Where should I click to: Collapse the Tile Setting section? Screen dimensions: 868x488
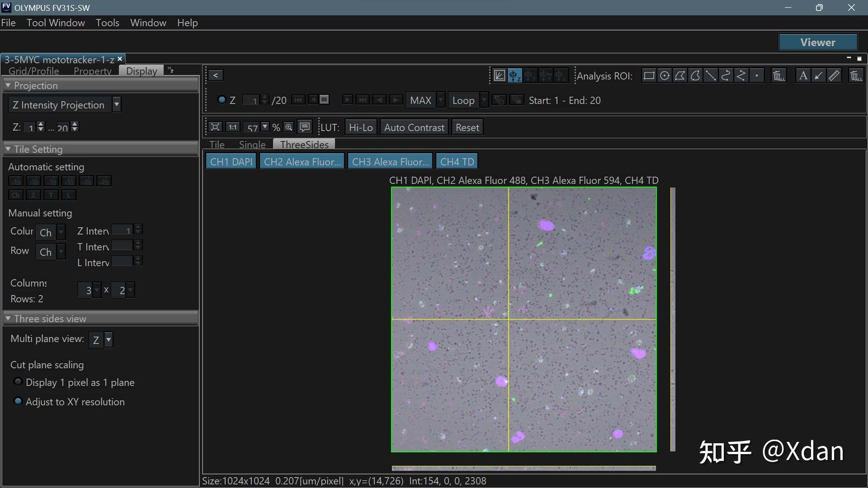point(8,149)
